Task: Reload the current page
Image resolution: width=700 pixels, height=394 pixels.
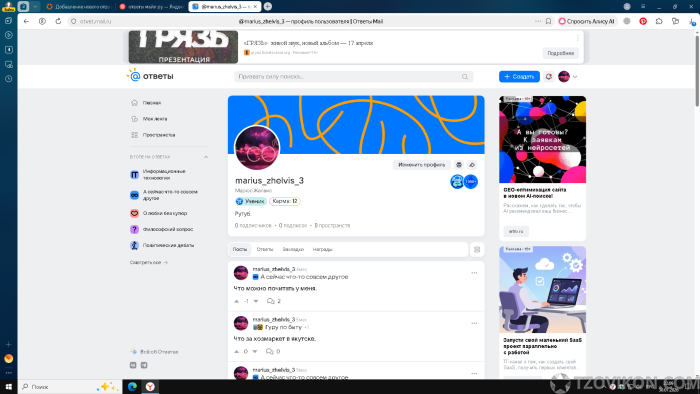Action: [58, 21]
